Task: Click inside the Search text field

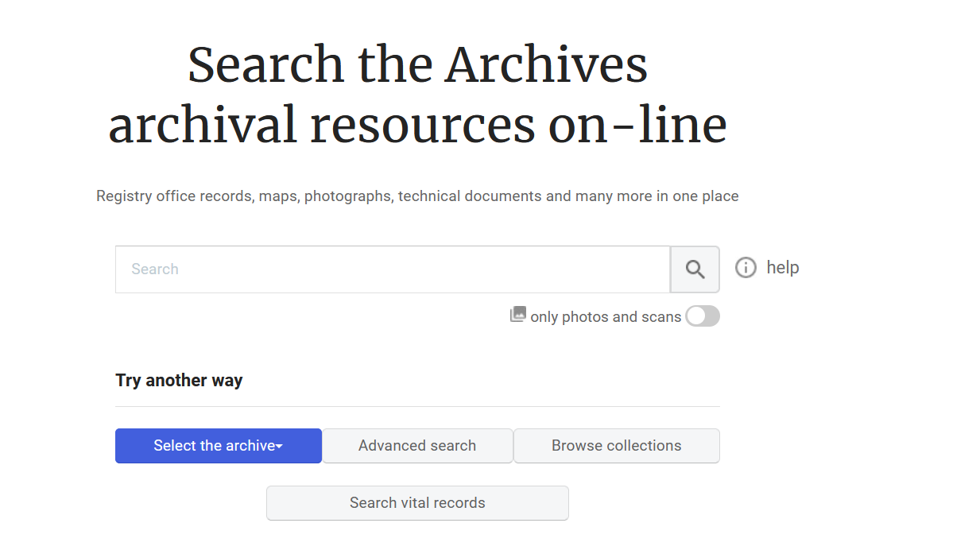Action: click(x=389, y=269)
